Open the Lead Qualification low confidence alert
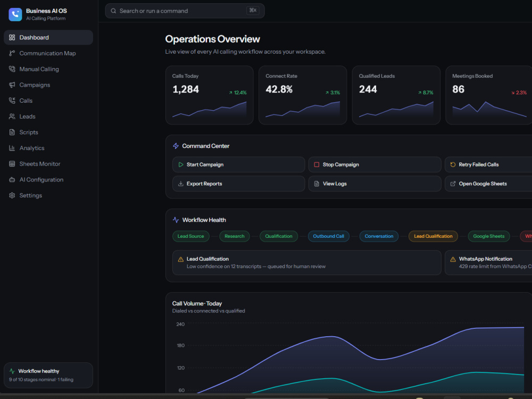Image resolution: width=532 pixels, height=399 pixels. (x=307, y=263)
